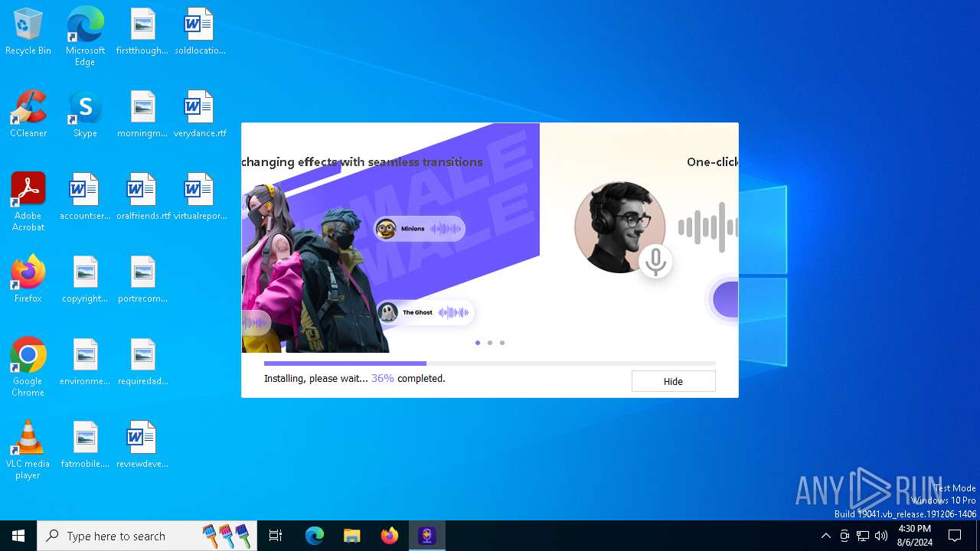Open File Explorer from taskbar
The height and width of the screenshot is (551, 980).
tap(352, 536)
